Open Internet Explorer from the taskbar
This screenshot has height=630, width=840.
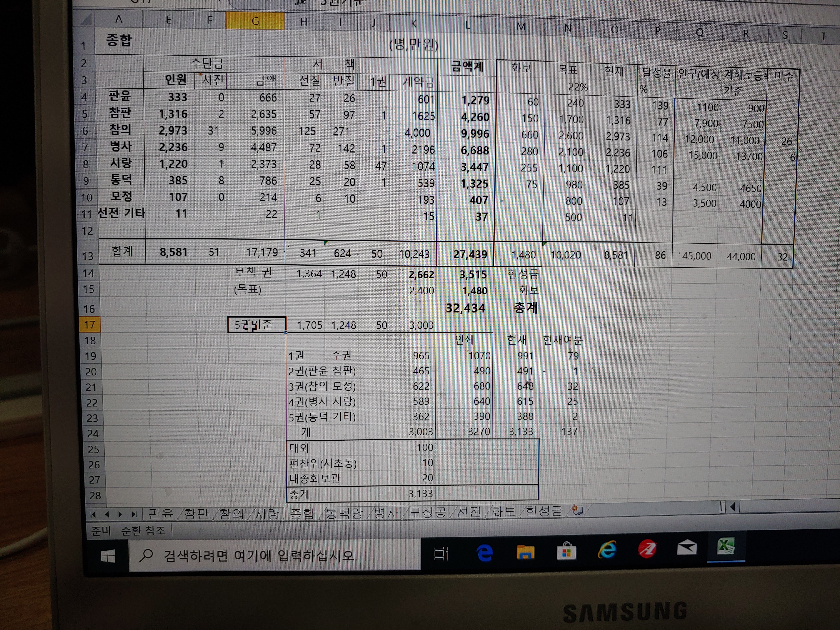pyautogui.click(x=607, y=550)
